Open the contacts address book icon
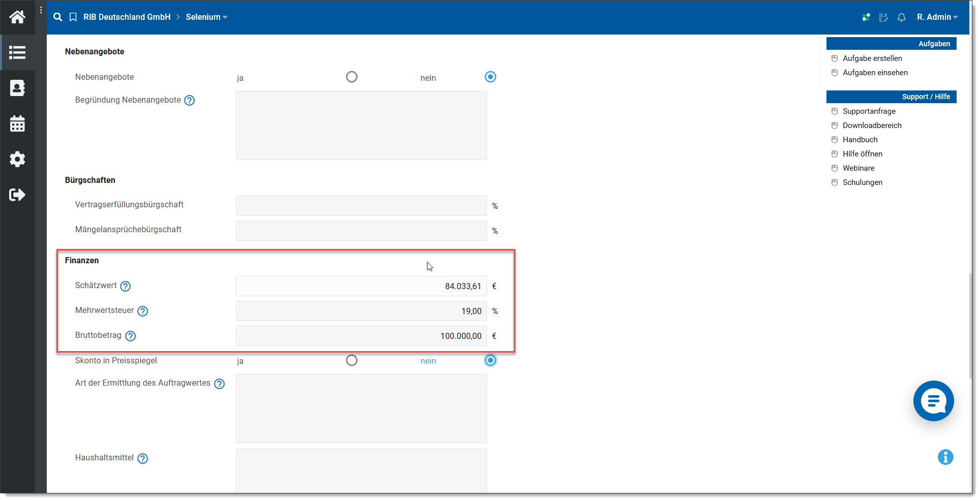 pyautogui.click(x=17, y=88)
